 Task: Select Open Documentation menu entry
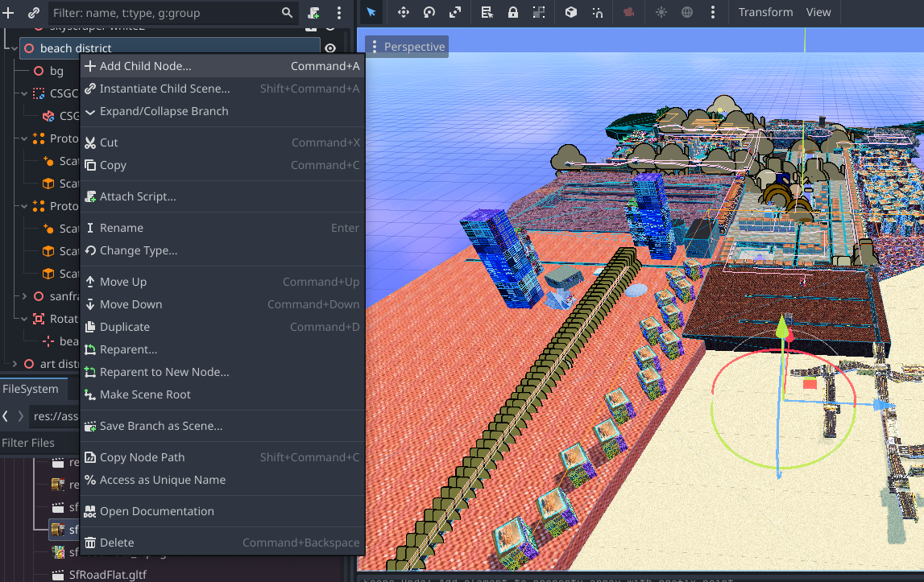click(x=222, y=511)
